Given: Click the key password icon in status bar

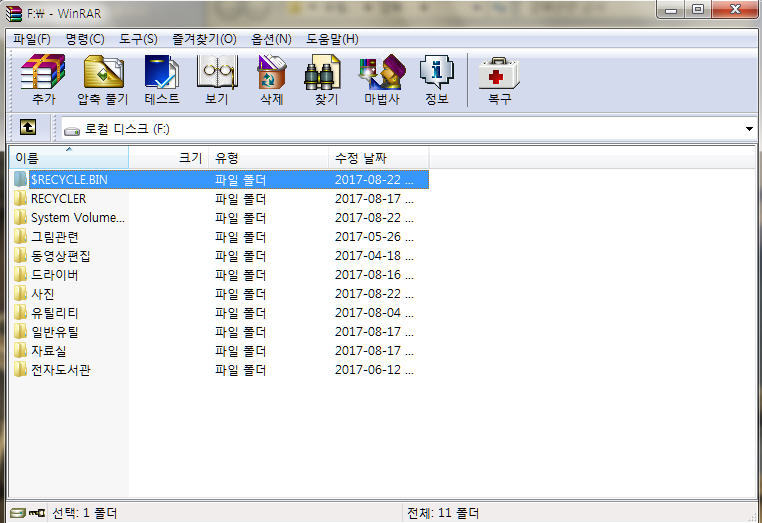Looking at the screenshot, I should [37, 513].
